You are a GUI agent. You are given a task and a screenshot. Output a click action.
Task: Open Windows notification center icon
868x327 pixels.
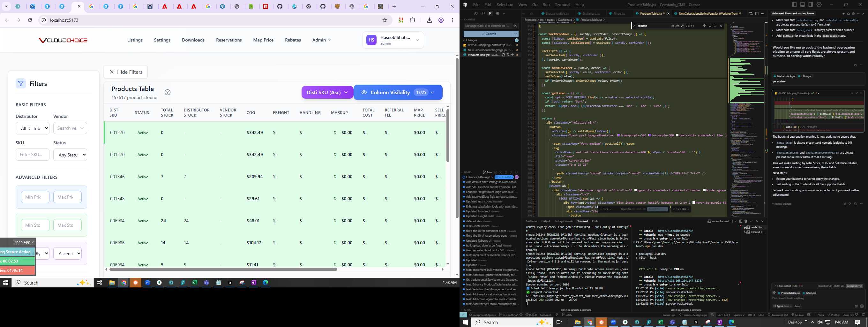(x=857, y=322)
